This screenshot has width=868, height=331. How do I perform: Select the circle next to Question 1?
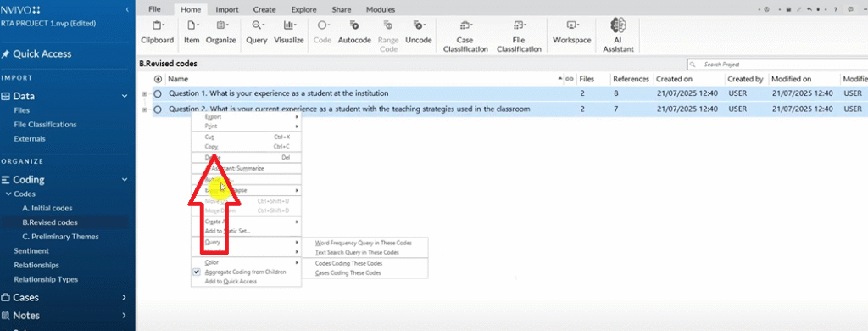[x=158, y=93]
